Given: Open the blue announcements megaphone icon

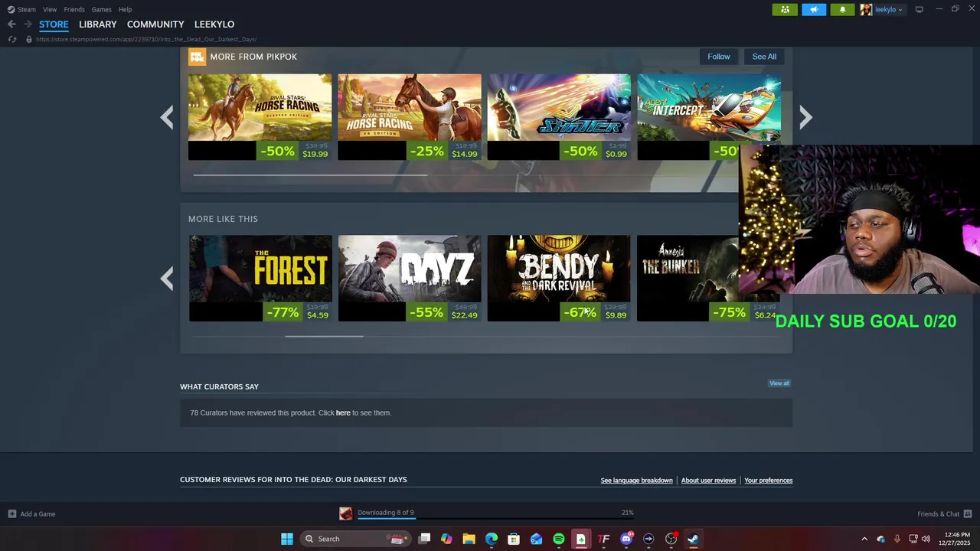Looking at the screenshot, I should tap(814, 9).
